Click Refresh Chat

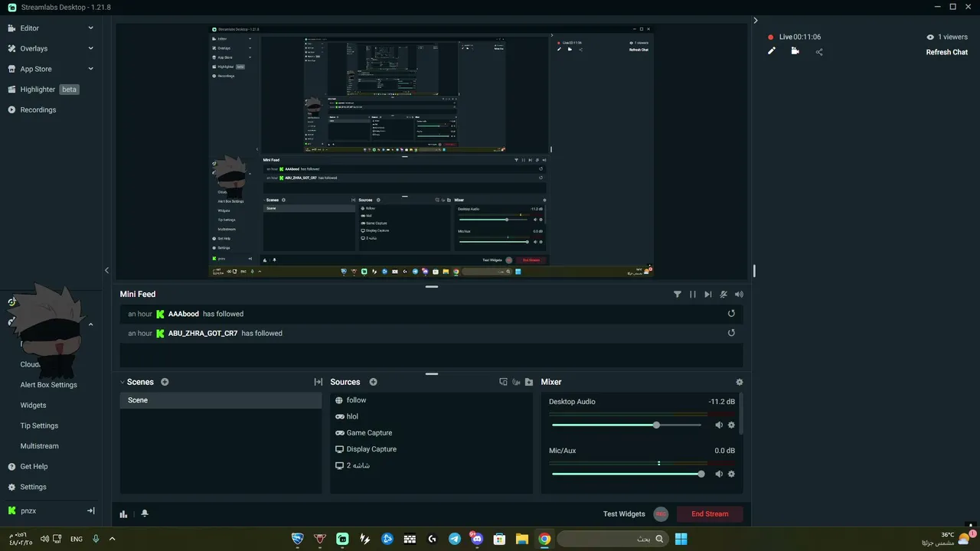pos(947,52)
